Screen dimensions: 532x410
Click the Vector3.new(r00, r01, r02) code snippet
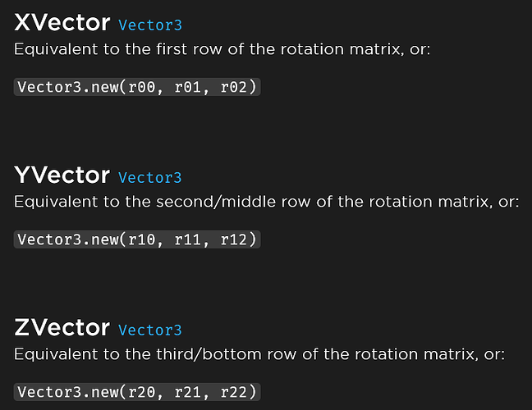[x=137, y=87]
